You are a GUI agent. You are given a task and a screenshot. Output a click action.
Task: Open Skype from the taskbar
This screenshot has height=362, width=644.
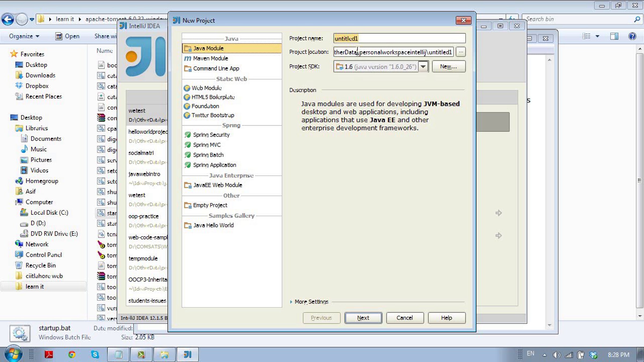click(95, 354)
